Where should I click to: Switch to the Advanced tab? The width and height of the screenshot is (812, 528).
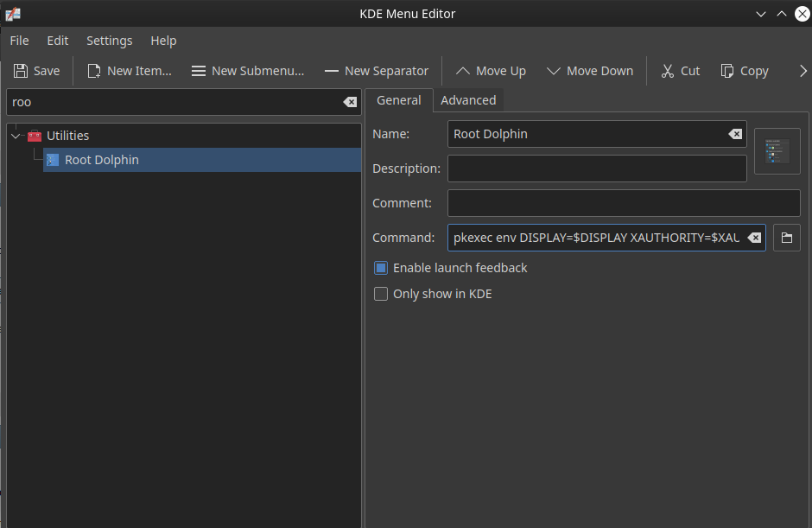click(x=468, y=100)
